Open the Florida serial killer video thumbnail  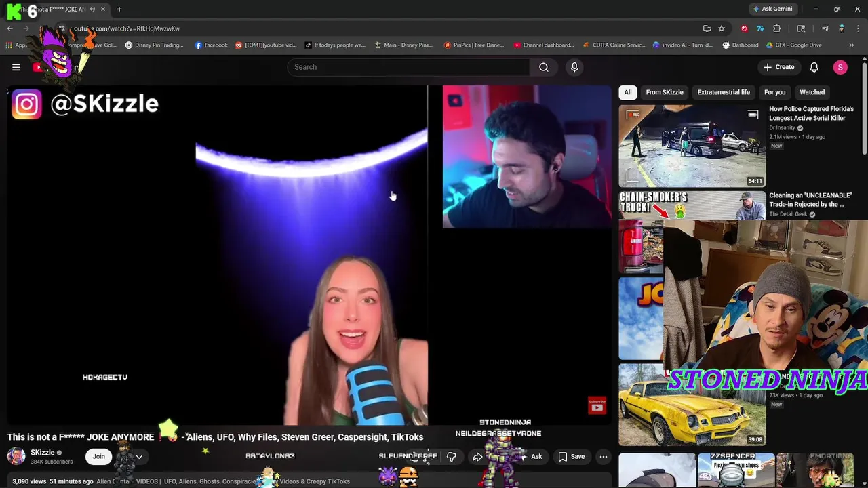(692, 145)
